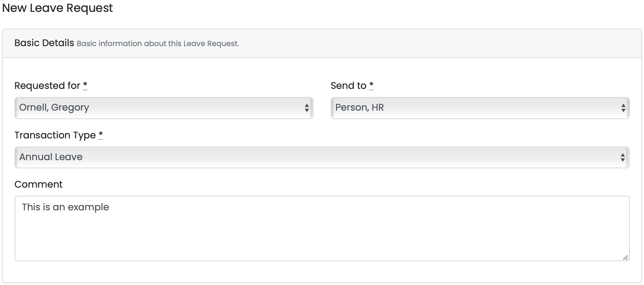The height and width of the screenshot is (285, 644).
Task: Expand the Transaction Type dropdown
Action: point(322,157)
